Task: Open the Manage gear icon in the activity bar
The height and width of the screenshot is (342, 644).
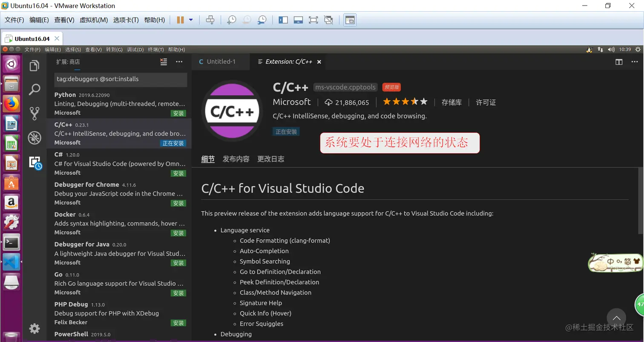Action: point(34,328)
